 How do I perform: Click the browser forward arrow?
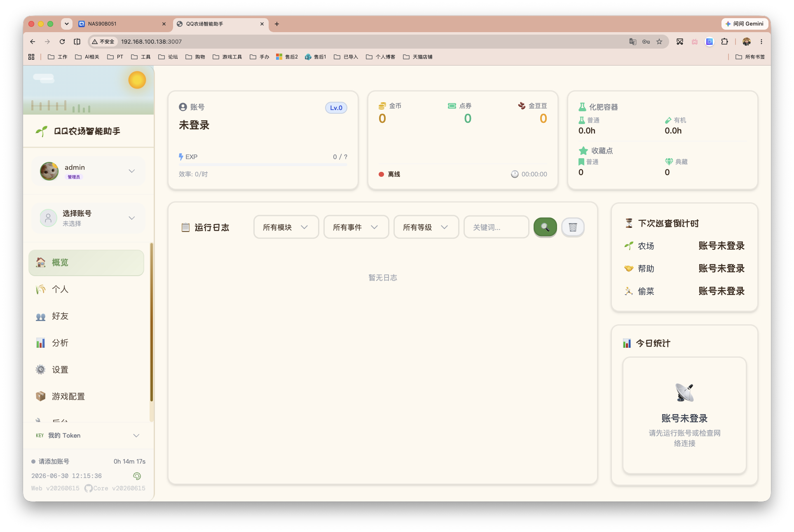coord(47,42)
